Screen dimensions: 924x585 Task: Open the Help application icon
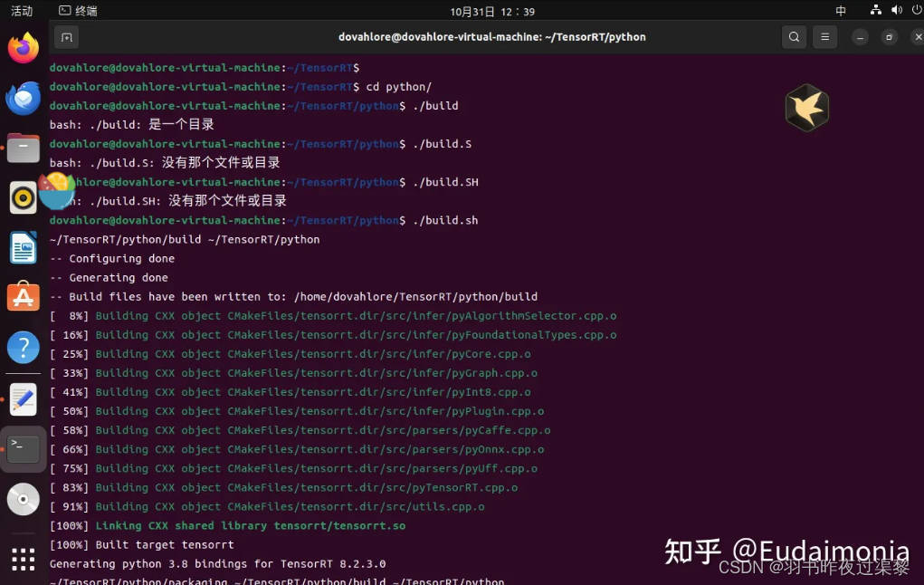[x=22, y=347]
